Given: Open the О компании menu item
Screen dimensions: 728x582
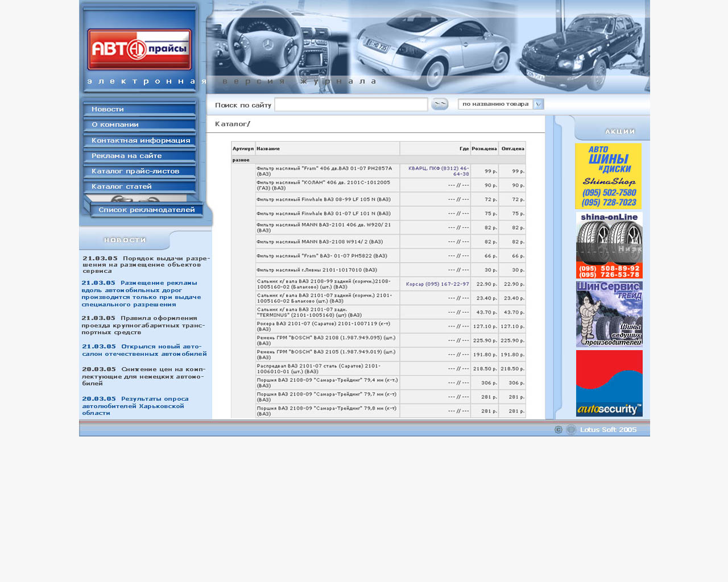Looking at the screenshot, I should tap(139, 124).
